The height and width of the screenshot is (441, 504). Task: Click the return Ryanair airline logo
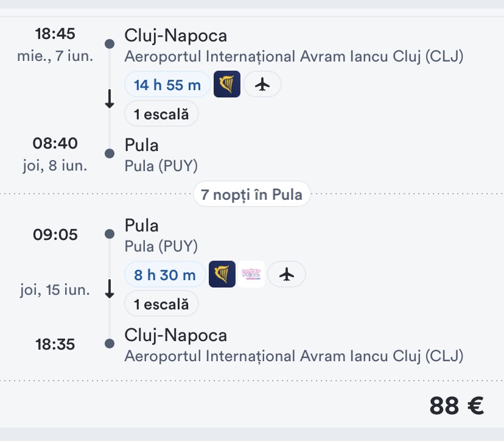222,274
